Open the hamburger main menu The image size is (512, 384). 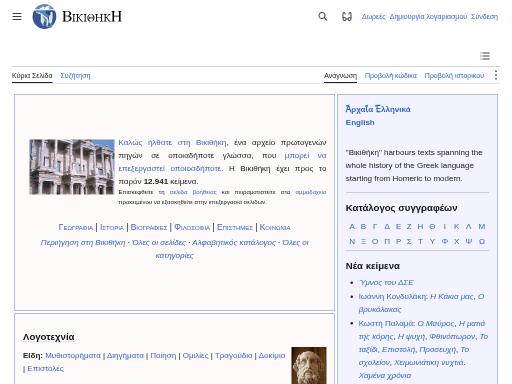17,16
